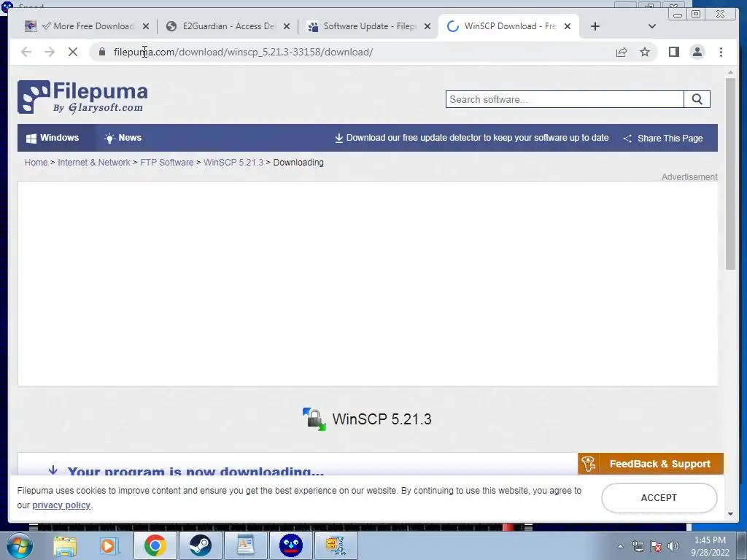Open FeedBack & Support panel
This screenshot has width=747, height=560.
pos(650,464)
